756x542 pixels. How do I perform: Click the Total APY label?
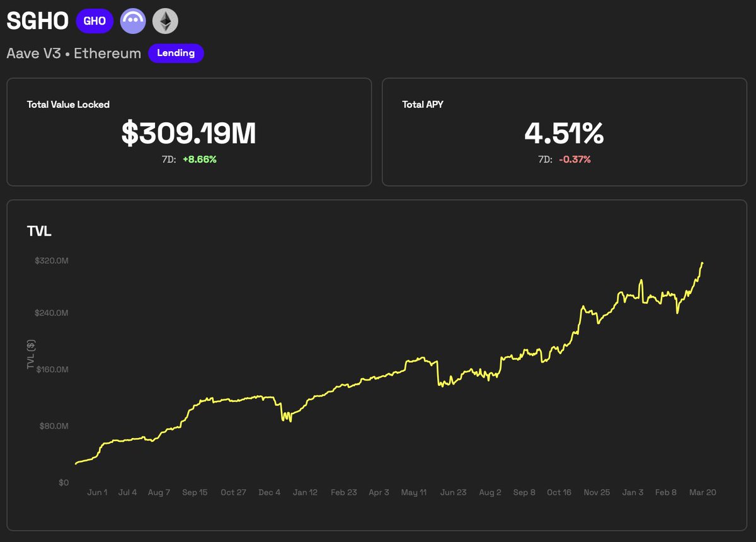(423, 105)
